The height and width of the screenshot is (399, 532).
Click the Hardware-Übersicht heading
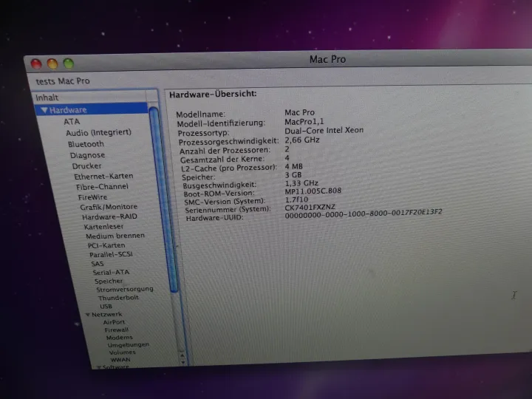(213, 94)
